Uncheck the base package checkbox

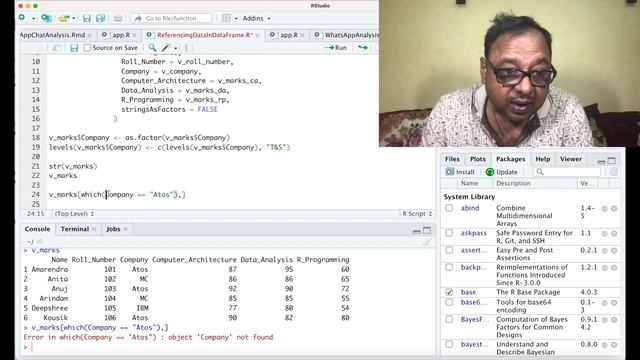[449, 292]
